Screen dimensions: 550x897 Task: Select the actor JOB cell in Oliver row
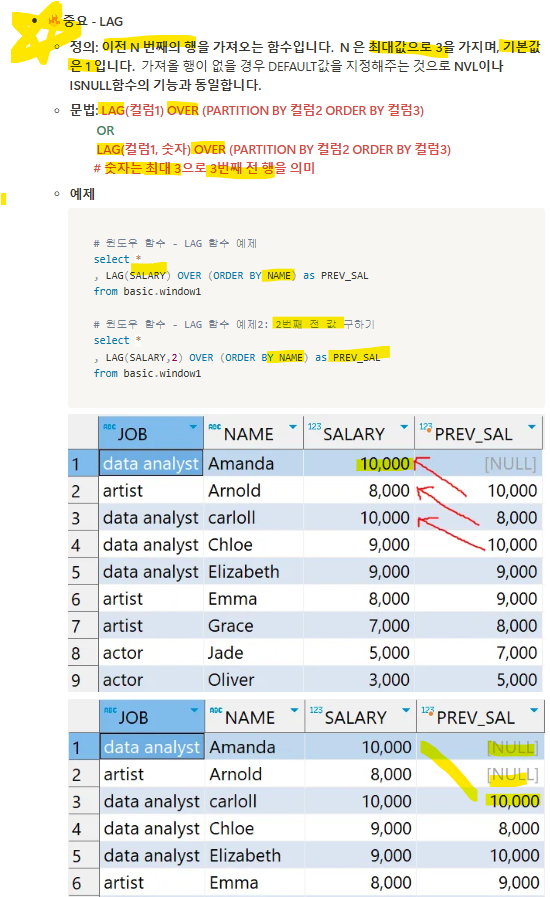click(x=151, y=680)
